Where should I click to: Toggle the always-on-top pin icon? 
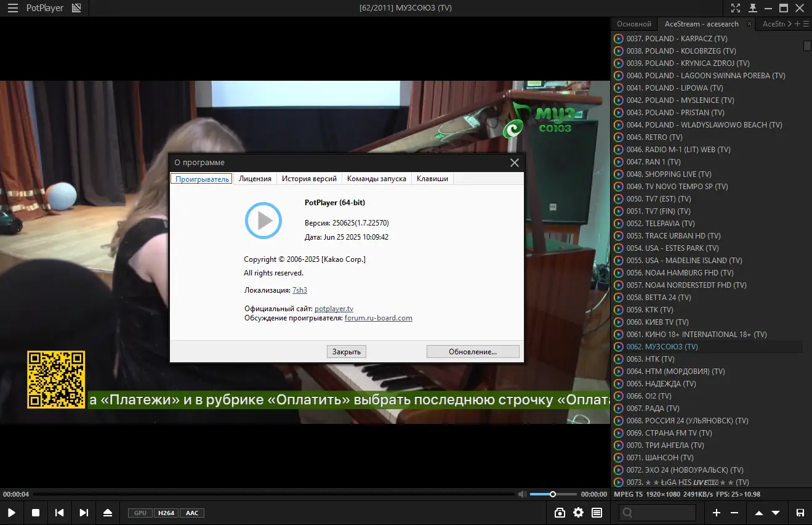[752, 8]
